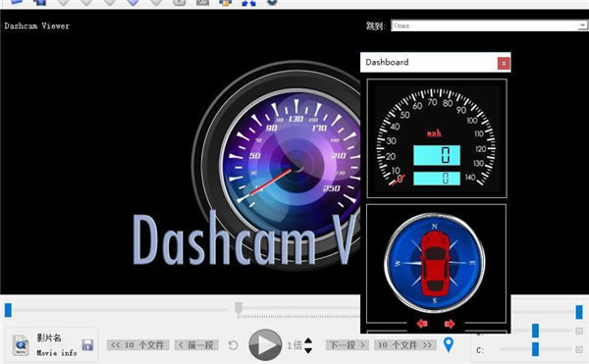
Task: Start playback with the round play button
Action: [265, 344]
